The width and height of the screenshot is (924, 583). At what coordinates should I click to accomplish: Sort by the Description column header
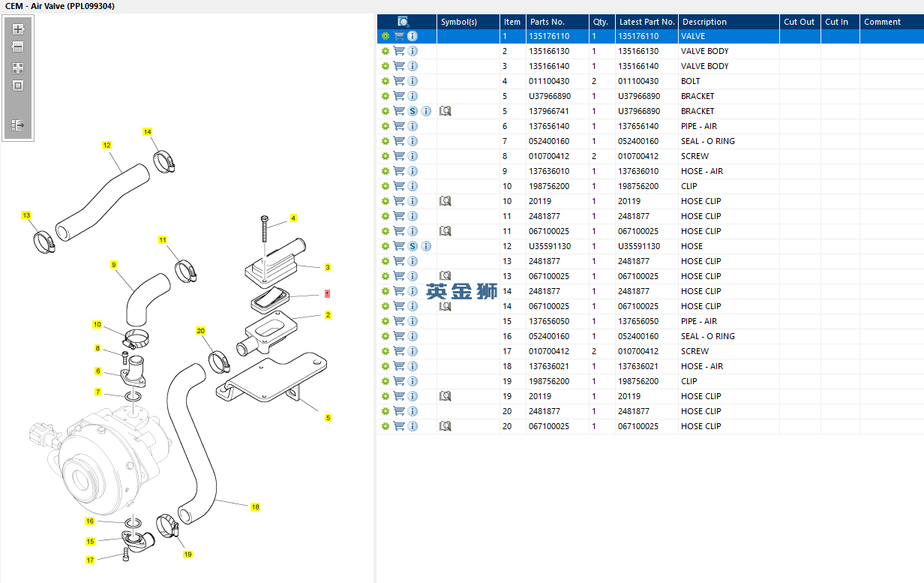pos(704,22)
